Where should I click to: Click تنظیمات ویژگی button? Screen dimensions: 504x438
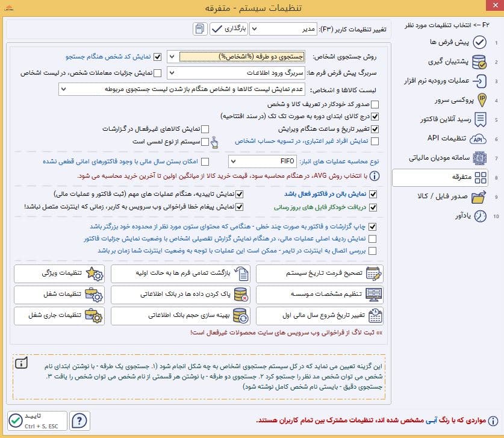[60, 274]
